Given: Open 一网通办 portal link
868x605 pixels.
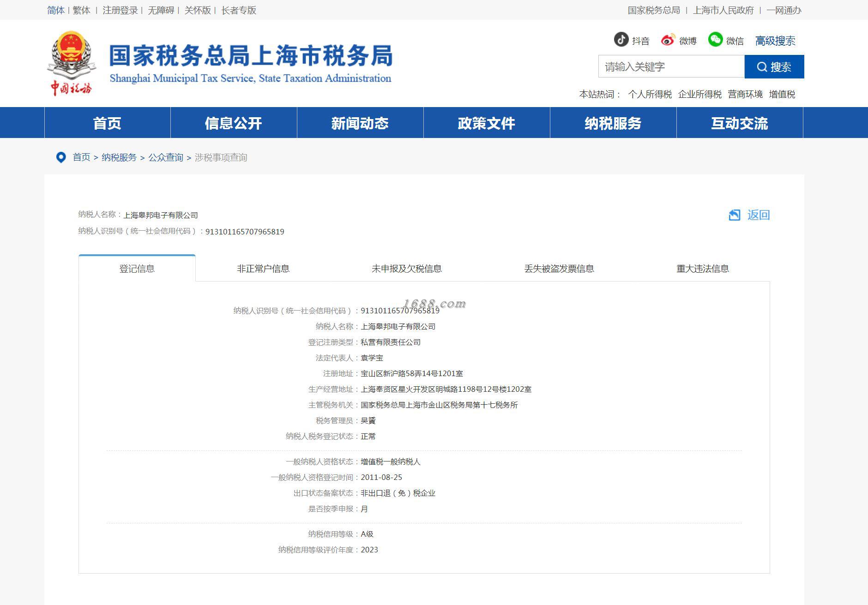Looking at the screenshot, I should 784,10.
